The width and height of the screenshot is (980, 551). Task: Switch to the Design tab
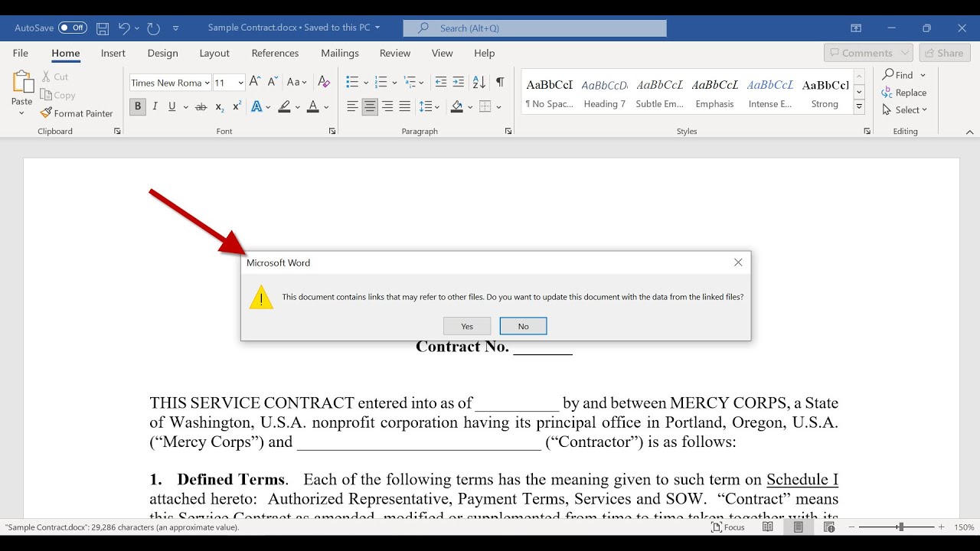162,53
